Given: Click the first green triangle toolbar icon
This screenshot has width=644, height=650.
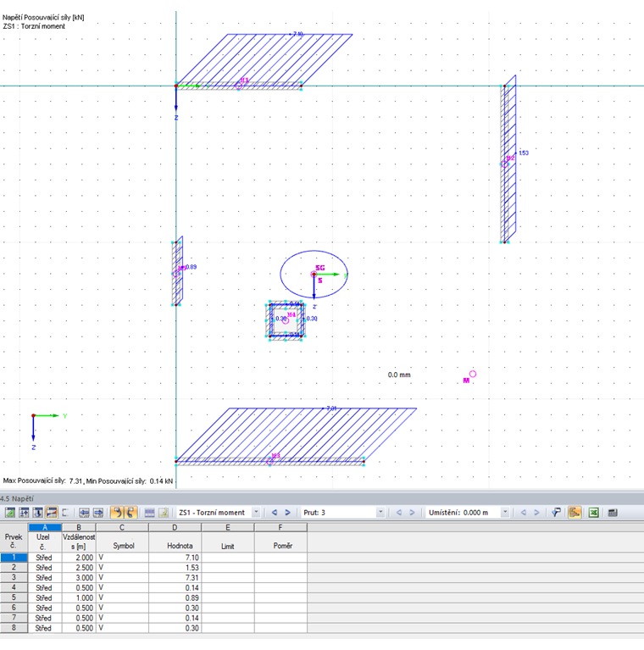Looking at the screenshot, I should point(10,513).
